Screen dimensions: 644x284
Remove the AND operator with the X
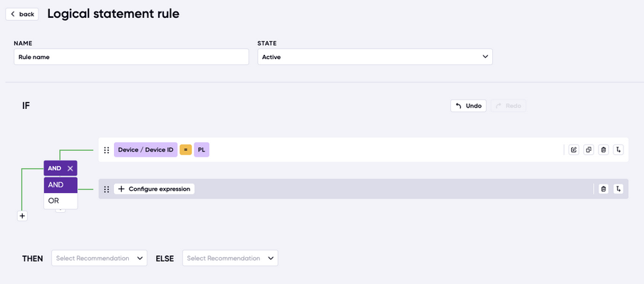pyautogui.click(x=71, y=168)
